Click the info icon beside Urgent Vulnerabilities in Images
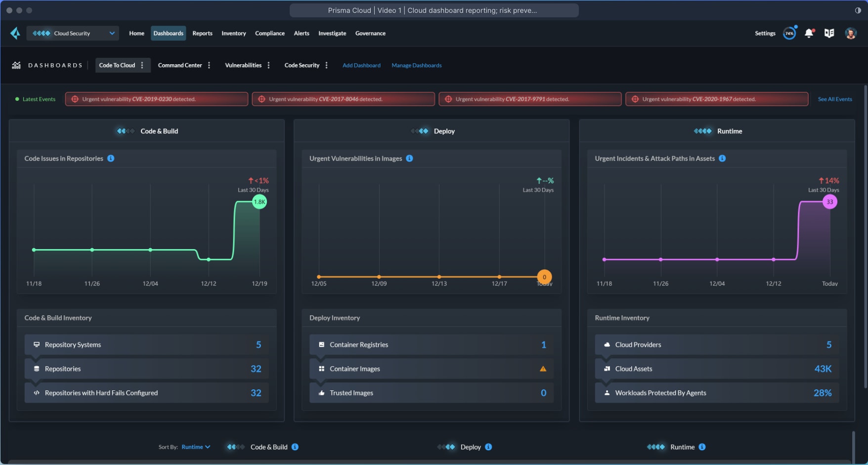868x465 pixels. [409, 158]
